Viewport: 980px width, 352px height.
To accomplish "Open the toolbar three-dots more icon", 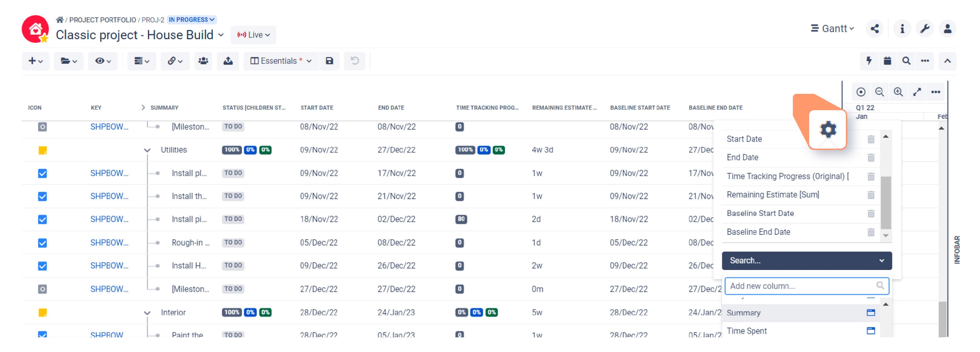I will tap(925, 61).
